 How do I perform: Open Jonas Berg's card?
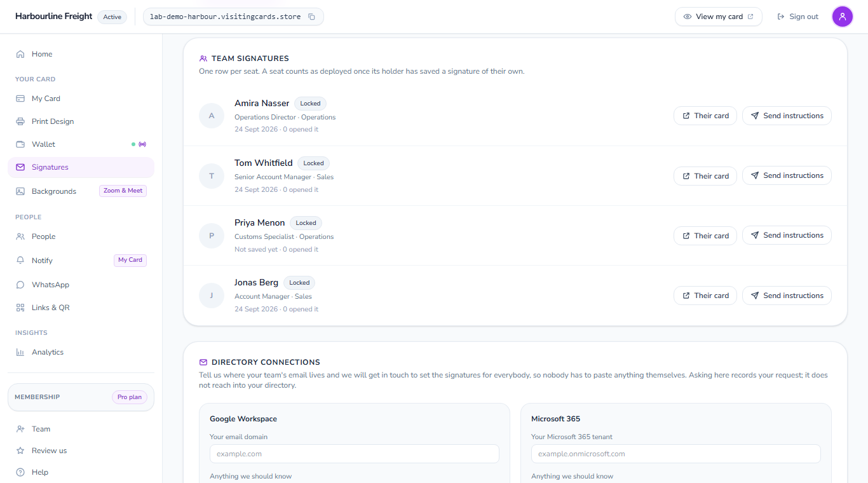click(705, 296)
